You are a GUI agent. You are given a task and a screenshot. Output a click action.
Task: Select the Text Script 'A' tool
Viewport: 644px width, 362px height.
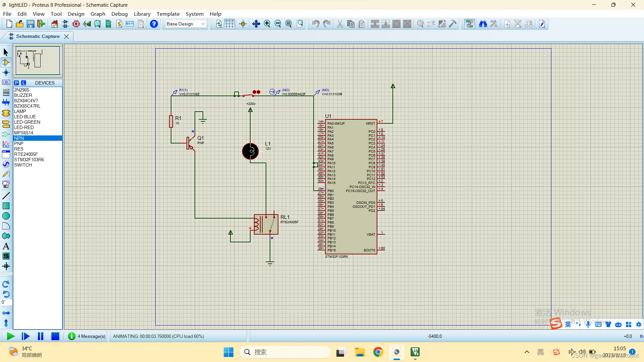pyautogui.click(x=6, y=246)
